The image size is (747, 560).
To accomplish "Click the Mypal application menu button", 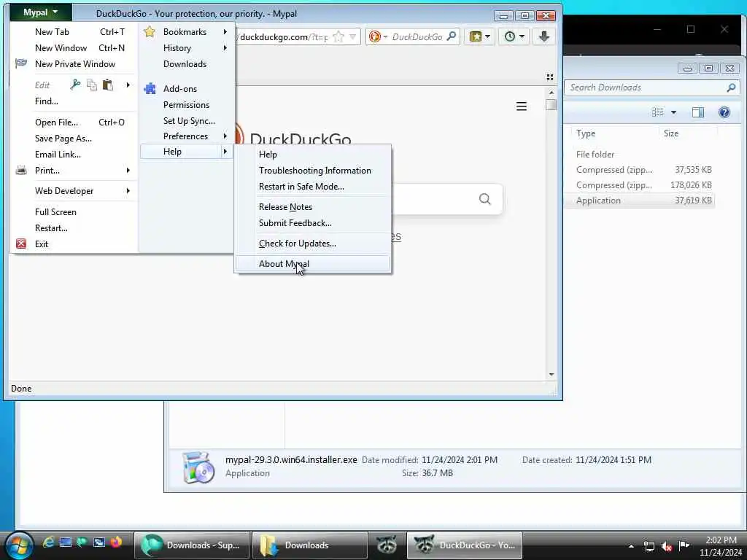I will [x=41, y=12].
